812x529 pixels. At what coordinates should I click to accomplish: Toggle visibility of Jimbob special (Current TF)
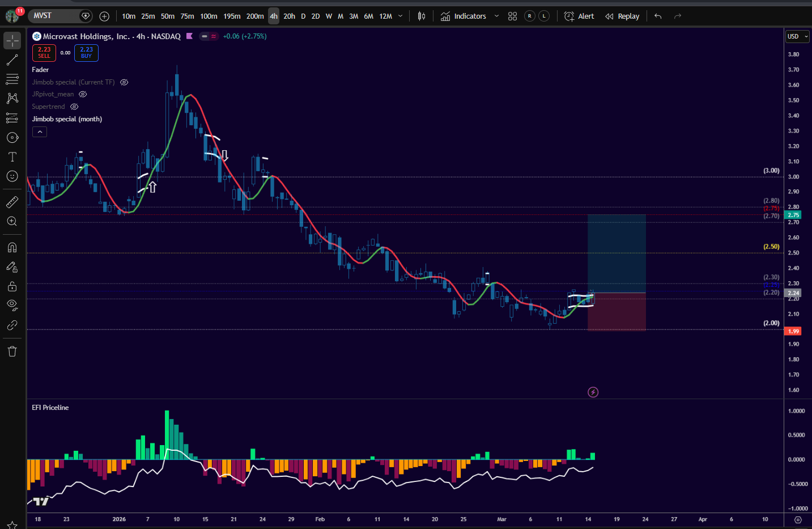(x=124, y=82)
